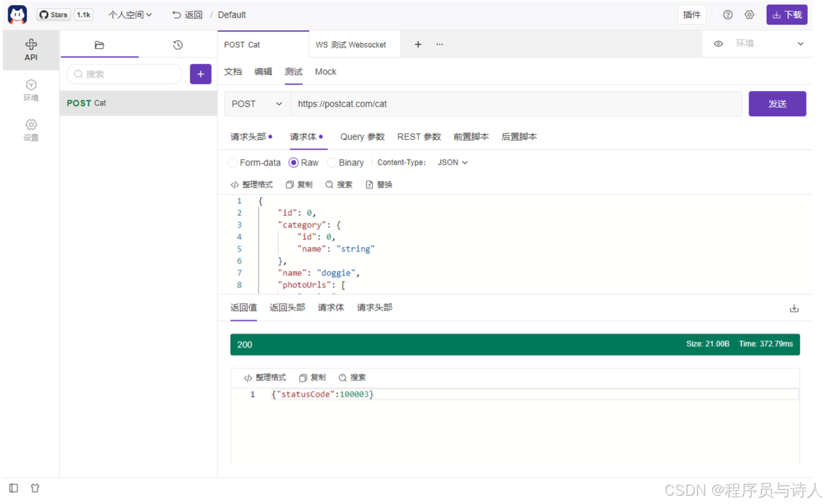Click 整理格式 in the response toolbar
Image resolution: width=825 pixels, height=504 pixels.
tap(265, 378)
